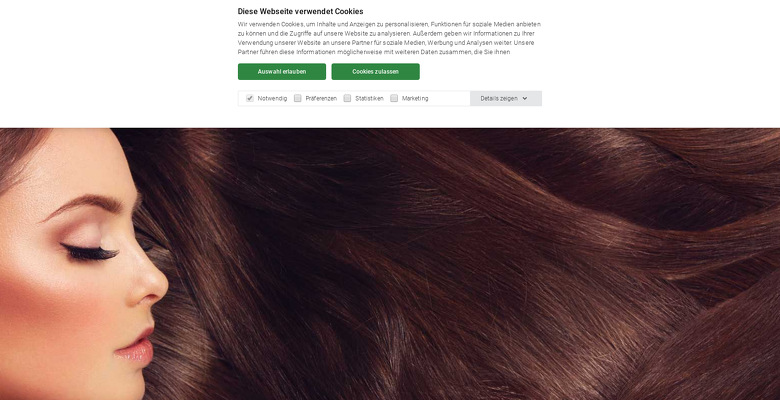
Task: Click the Marketing text label
Action: [415, 99]
